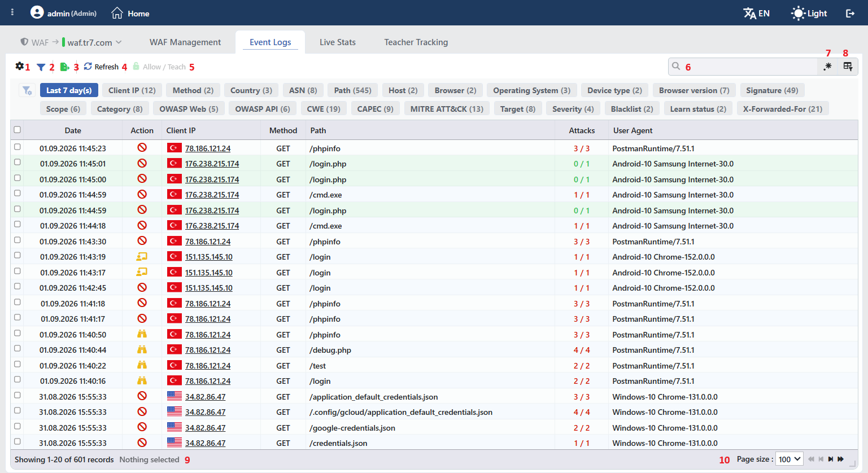Jump to the last page arrow
The height and width of the screenshot is (473, 868).
[841, 459]
